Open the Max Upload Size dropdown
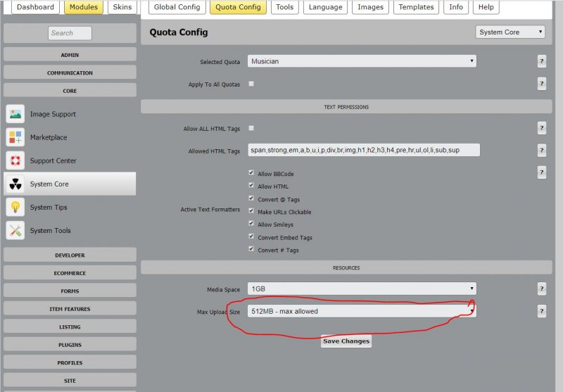563x392 pixels. (361, 311)
